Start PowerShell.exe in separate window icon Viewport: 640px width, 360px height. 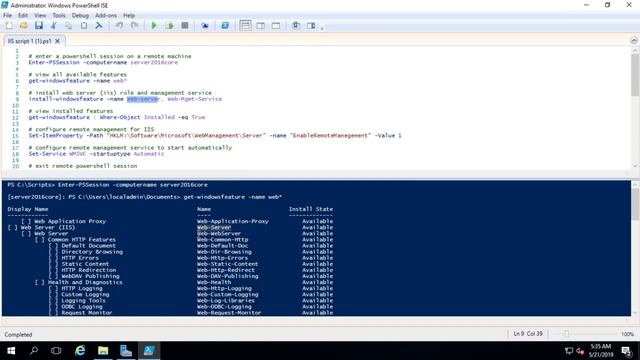click(x=224, y=25)
